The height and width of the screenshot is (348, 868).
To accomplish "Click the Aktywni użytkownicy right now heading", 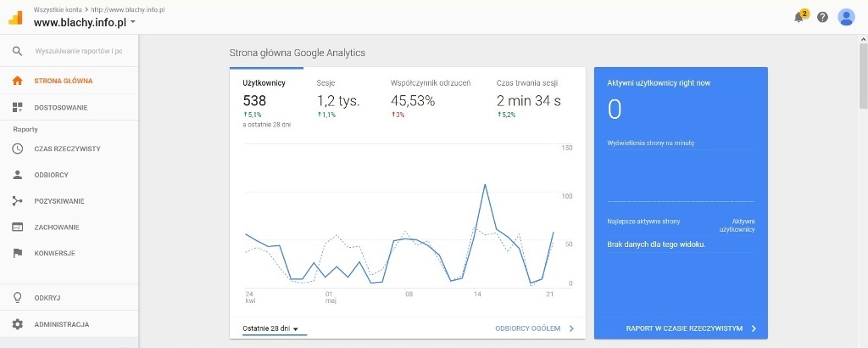I will [x=659, y=83].
